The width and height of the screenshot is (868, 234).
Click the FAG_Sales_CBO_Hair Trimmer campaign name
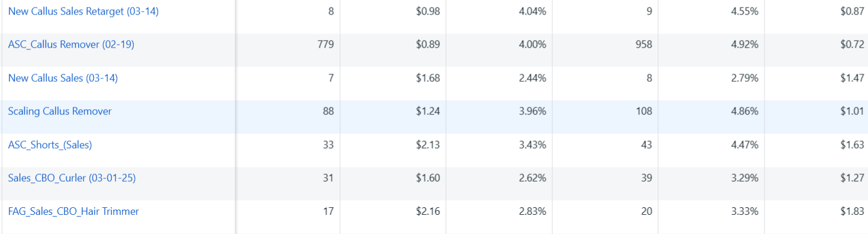[73, 211]
